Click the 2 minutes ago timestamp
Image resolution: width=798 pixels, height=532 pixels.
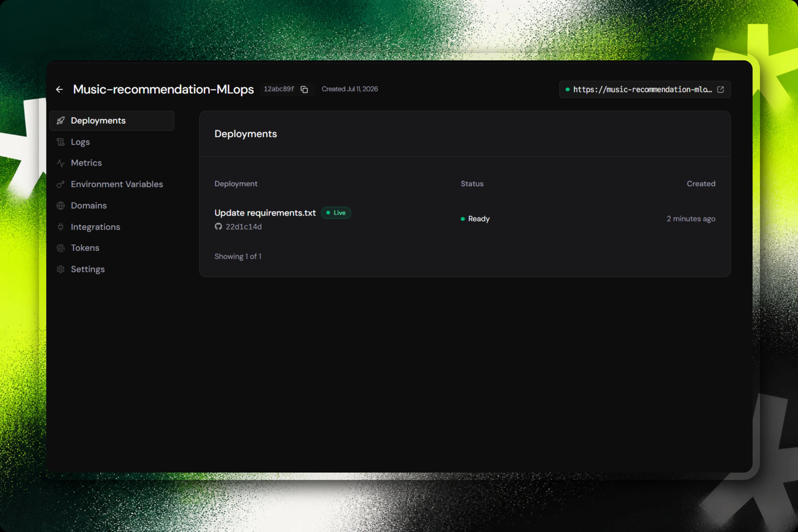pyautogui.click(x=691, y=219)
